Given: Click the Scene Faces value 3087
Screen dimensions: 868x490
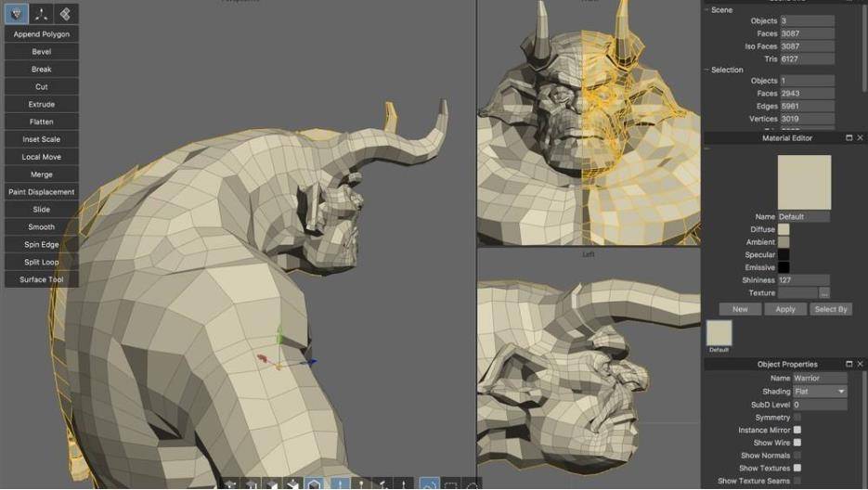Looking at the screenshot, I should click(807, 33).
